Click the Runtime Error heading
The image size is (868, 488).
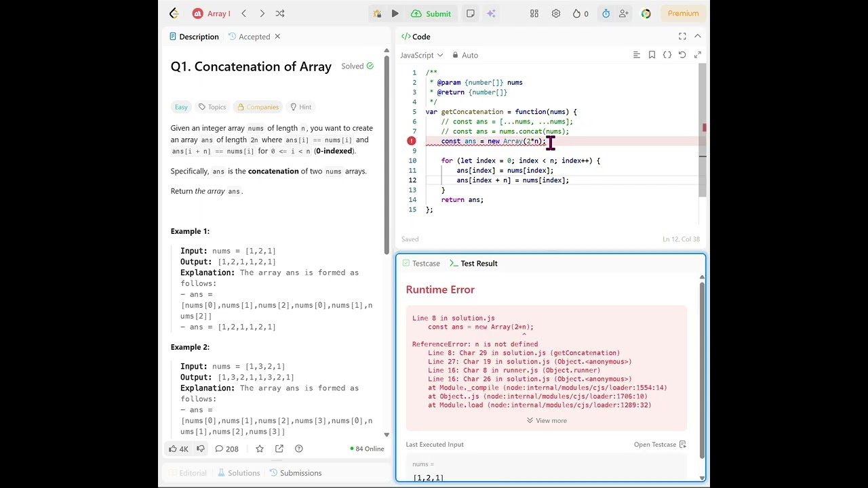pos(440,289)
